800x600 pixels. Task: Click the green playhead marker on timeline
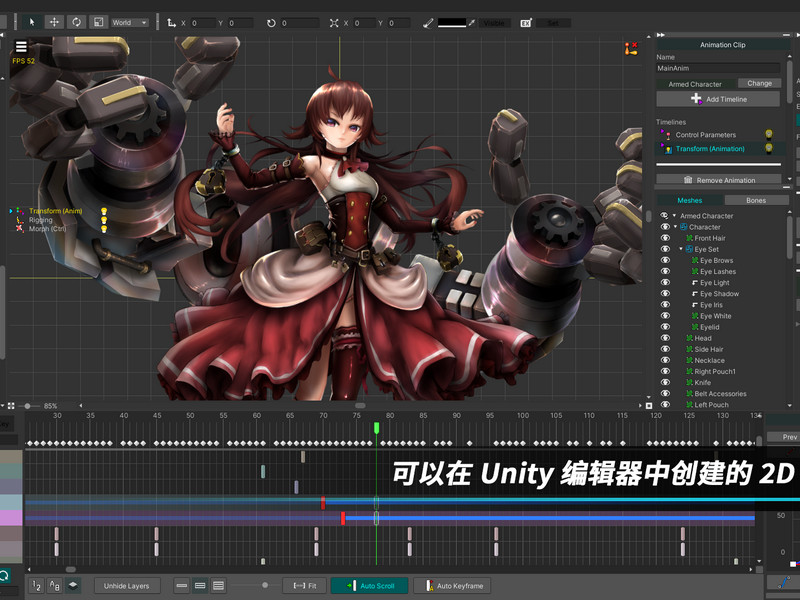[377, 428]
